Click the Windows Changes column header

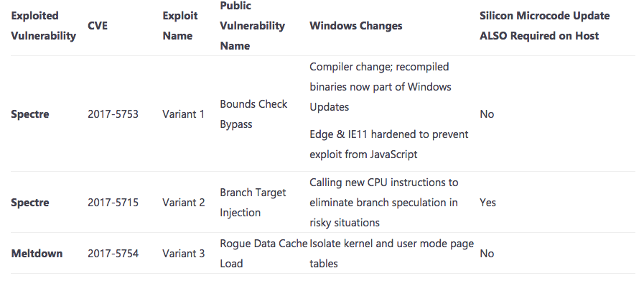[x=355, y=26]
